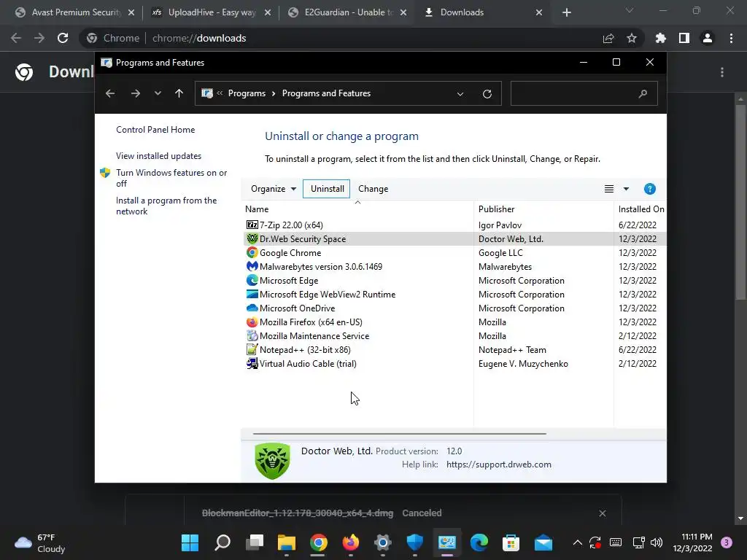
Task: Open Firefox from the taskbar
Action: 351,542
